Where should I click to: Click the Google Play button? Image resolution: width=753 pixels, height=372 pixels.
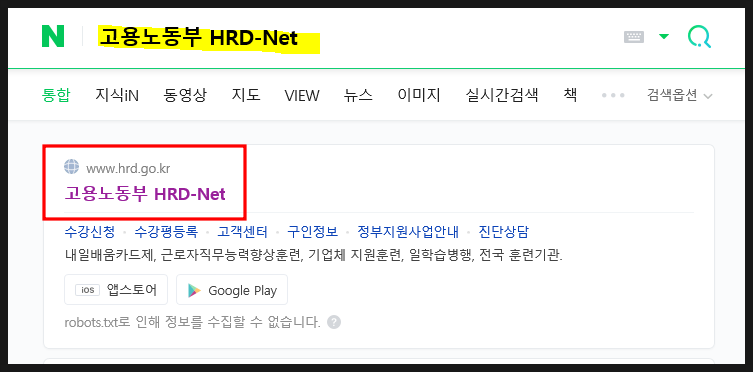232,289
